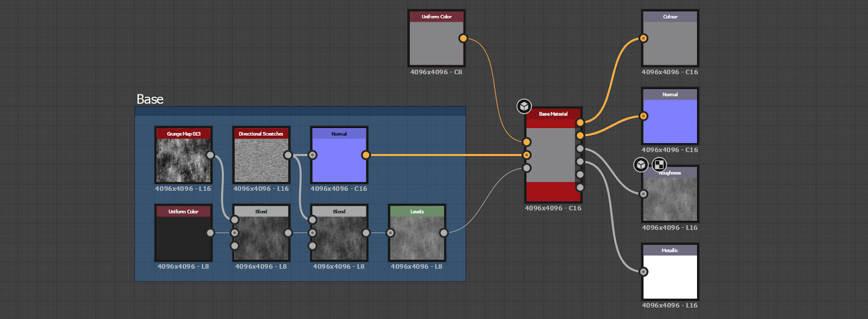Screen dimensions: 868x319
Task: Select the Blend node fed by Grunge Map 013
Action: pos(261,233)
